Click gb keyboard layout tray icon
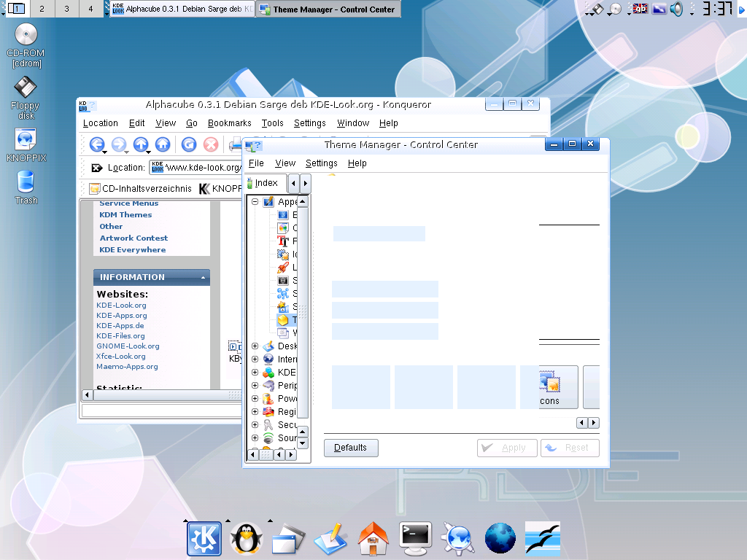The height and width of the screenshot is (560, 747). pos(640,9)
